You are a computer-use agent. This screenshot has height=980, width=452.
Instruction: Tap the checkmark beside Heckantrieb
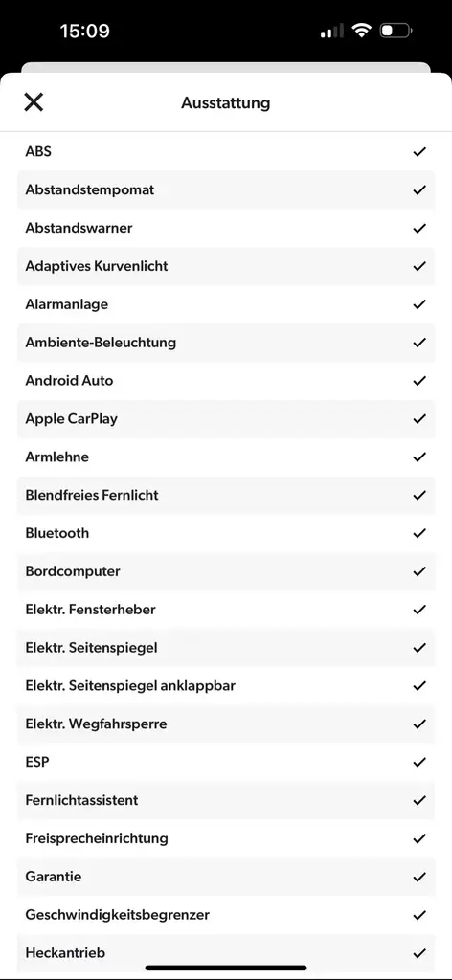[419, 953]
